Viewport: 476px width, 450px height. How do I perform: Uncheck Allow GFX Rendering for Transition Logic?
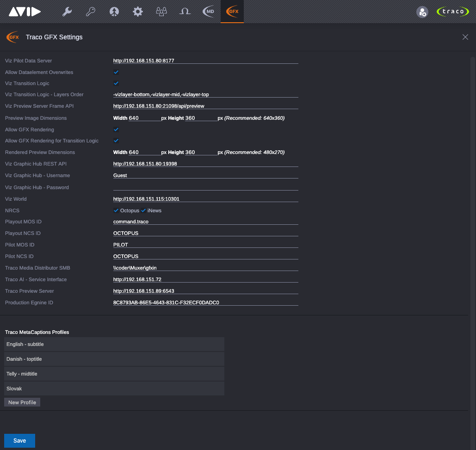pos(116,141)
